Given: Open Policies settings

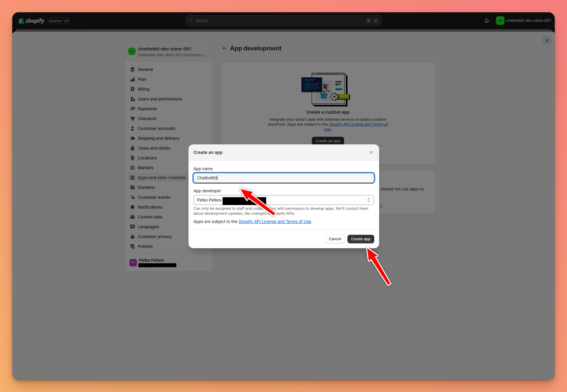Looking at the screenshot, I should (x=158, y=246).
